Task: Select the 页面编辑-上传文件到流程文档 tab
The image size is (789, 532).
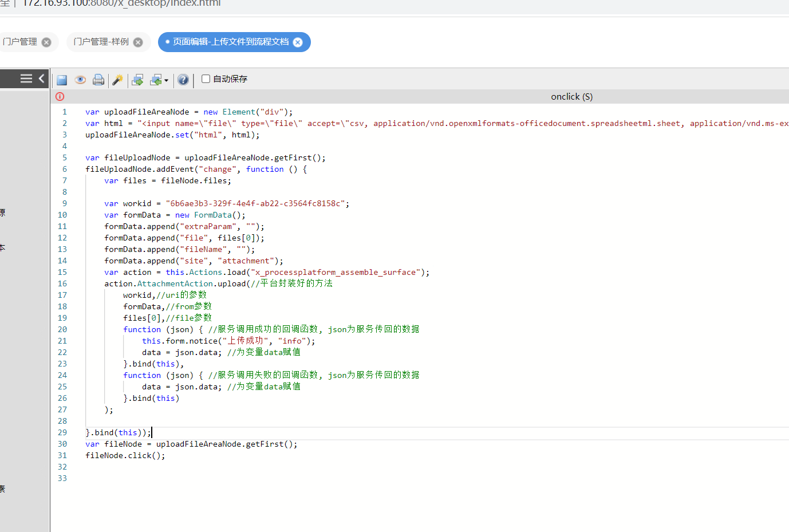Action: pyautogui.click(x=231, y=42)
